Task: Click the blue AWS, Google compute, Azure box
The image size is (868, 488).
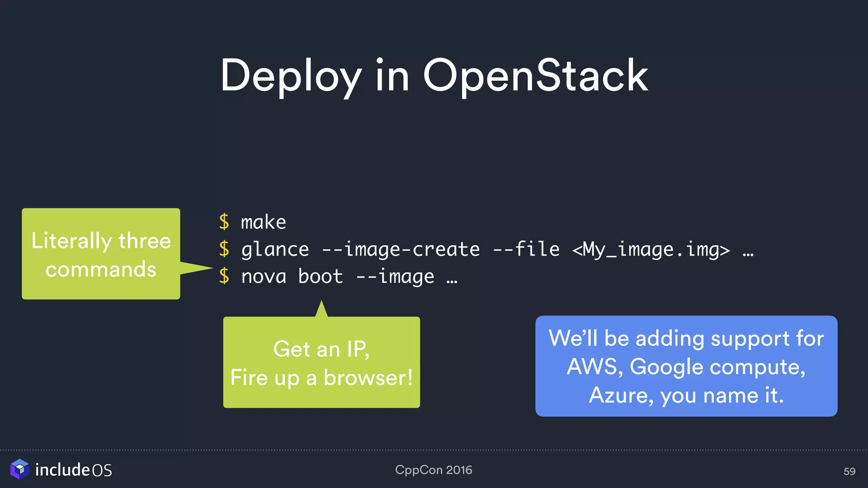Action: click(x=686, y=366)
